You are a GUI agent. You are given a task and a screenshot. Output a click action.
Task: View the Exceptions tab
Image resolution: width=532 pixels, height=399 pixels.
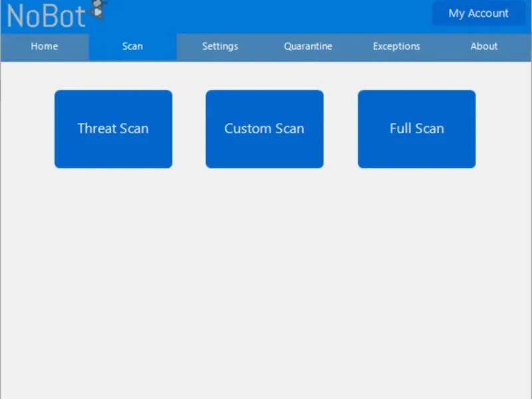pyautogui.click(x=396, y=47)
